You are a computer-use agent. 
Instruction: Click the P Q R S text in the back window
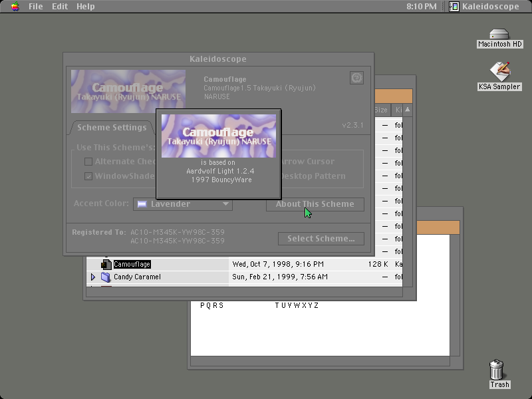pos(212,306)
